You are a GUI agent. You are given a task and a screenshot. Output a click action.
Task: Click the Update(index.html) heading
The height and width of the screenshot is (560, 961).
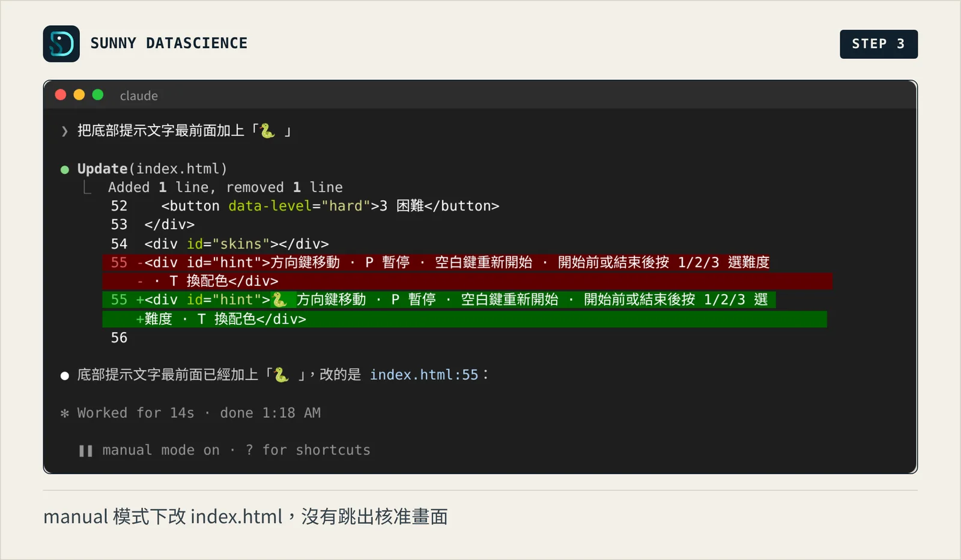152,169
